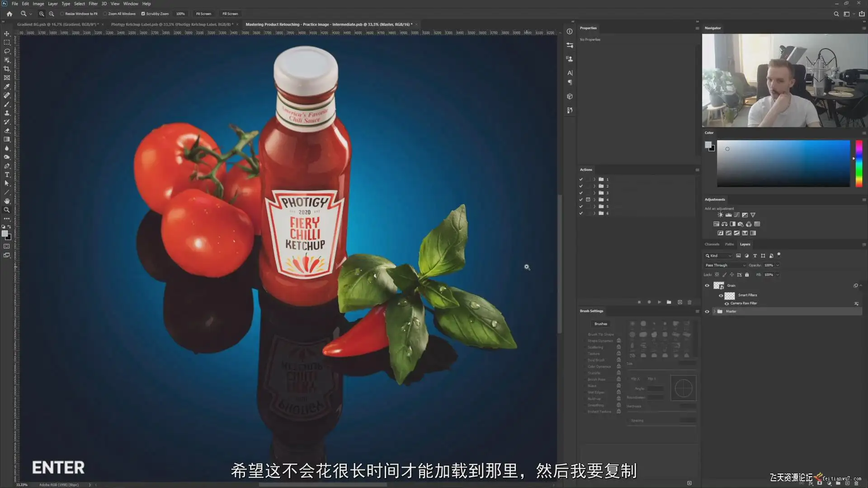Click the Fit Screen button

[x=203, y=14]
